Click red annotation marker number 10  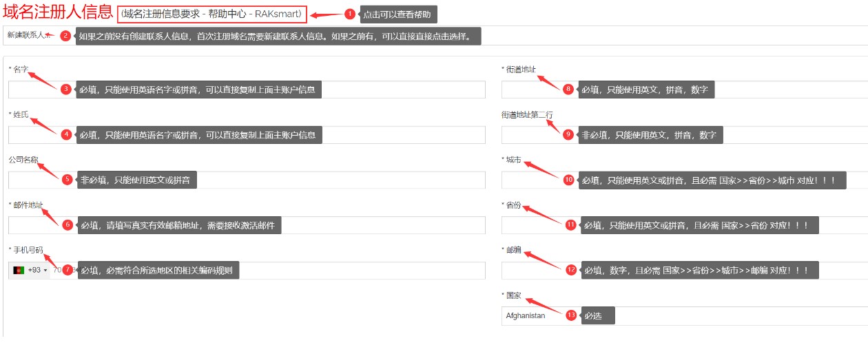(568, 180)
